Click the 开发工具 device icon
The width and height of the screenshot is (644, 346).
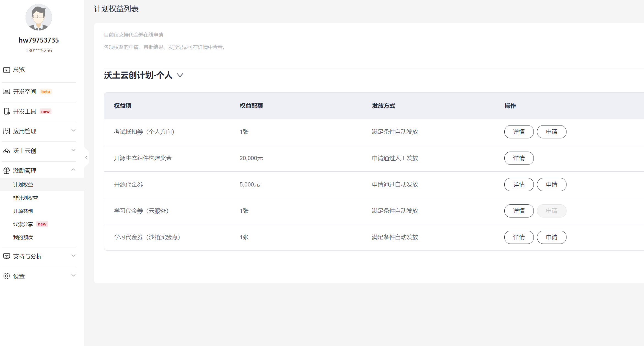tap(7, 111)
